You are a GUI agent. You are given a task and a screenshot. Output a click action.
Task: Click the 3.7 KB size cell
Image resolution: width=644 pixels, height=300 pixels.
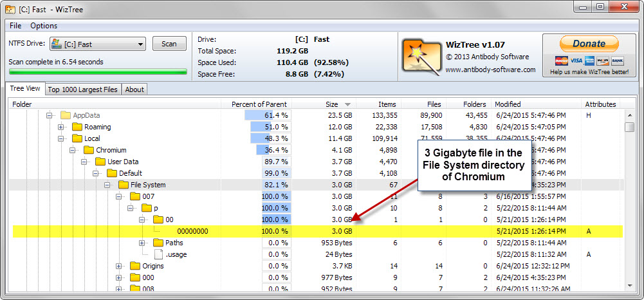coord(342,266)
